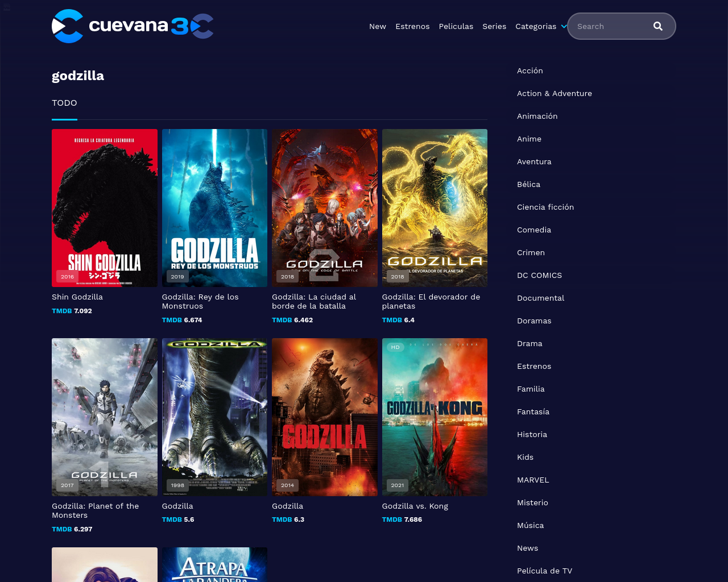Screen dimensions: 728x582
Task: Open the Fantasía category
Action: pyautogui.click(x=533, y=411)
